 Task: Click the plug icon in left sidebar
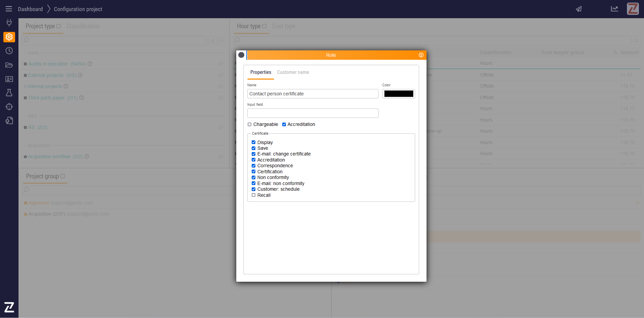[9, 23]
